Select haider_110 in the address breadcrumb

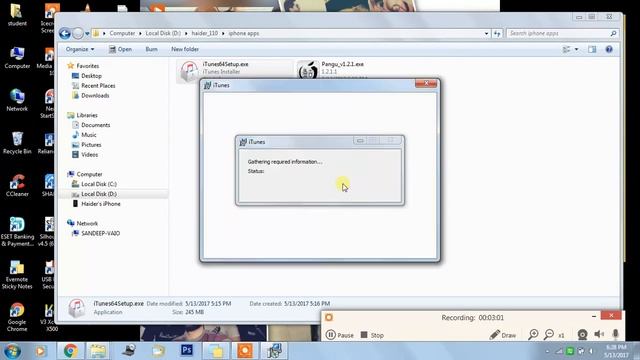pyautogui.click(x=204, y=33)
